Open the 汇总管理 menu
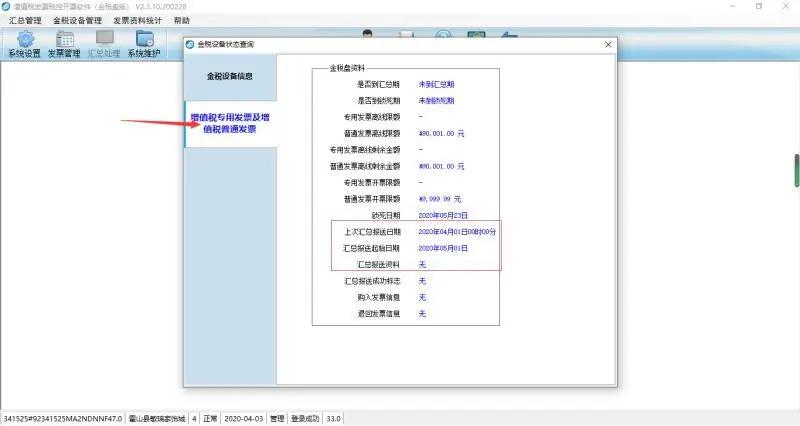 [x=25, y=20]
